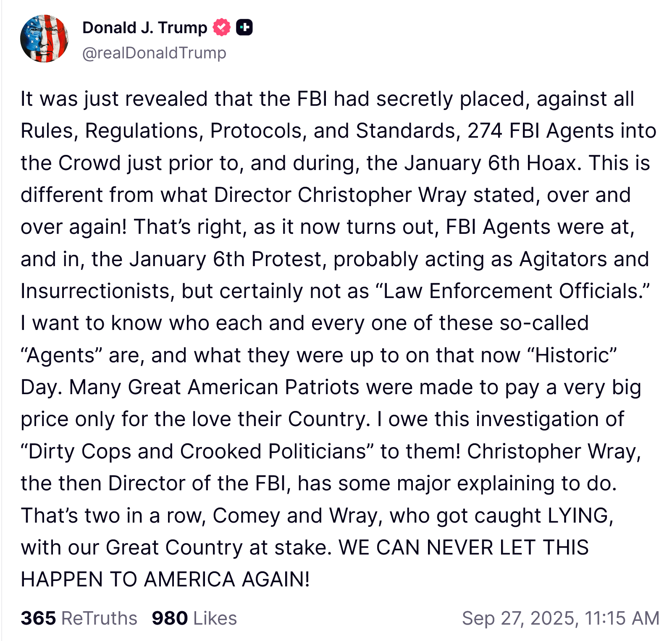Click the text "WE CAN NEVER LET THIS"
The width and height of the screenshot is (672, 641).
[463, 547]
